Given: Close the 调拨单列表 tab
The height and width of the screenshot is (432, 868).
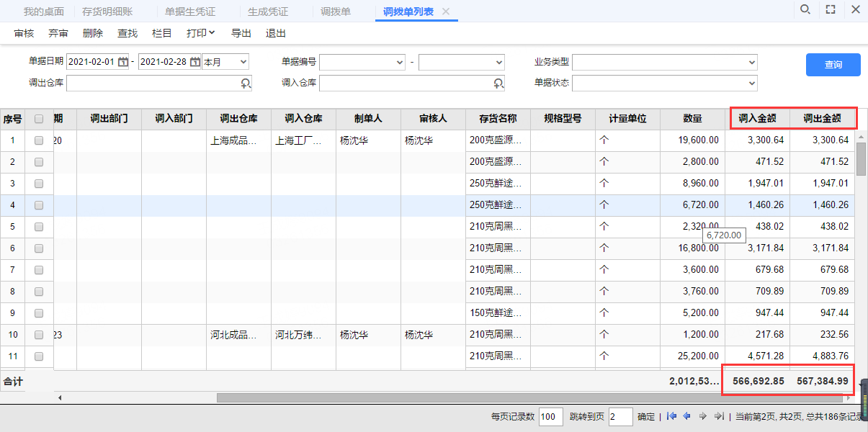Looking at the screenshot, I should coord(446,12).
